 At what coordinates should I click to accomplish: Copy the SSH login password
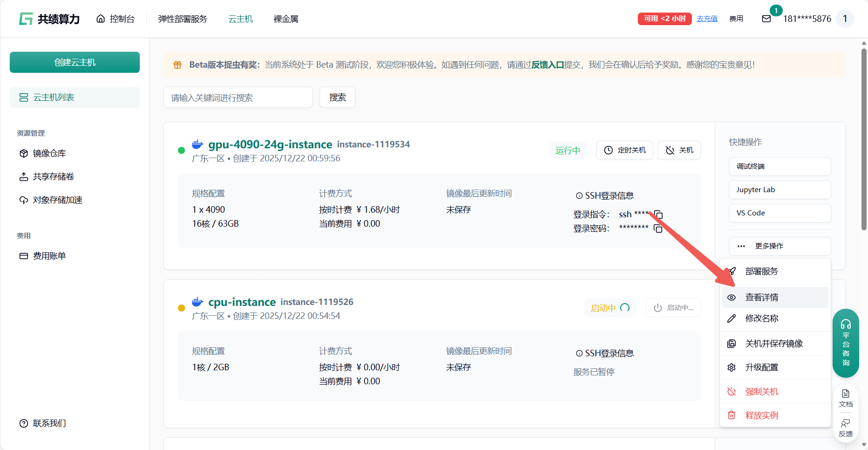658,228
